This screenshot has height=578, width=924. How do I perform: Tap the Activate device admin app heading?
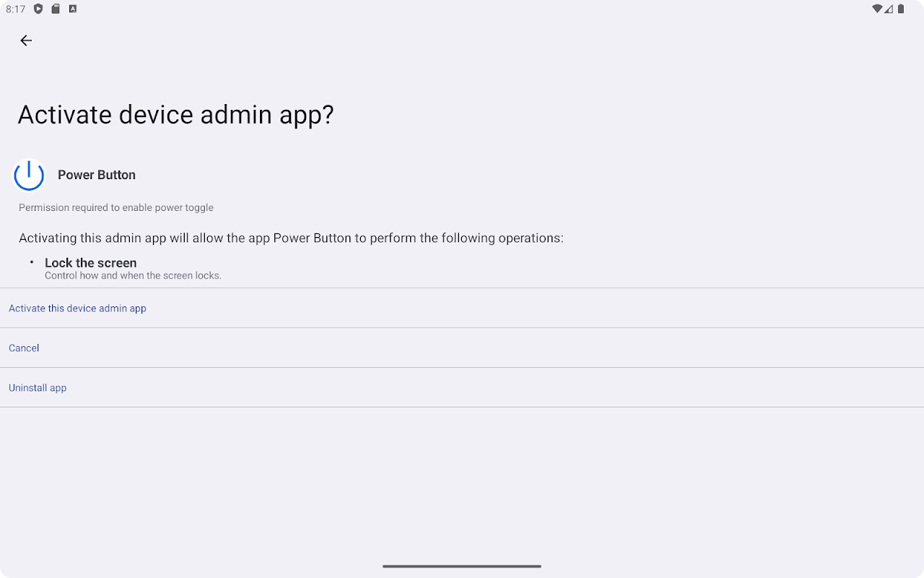[175, 116]
